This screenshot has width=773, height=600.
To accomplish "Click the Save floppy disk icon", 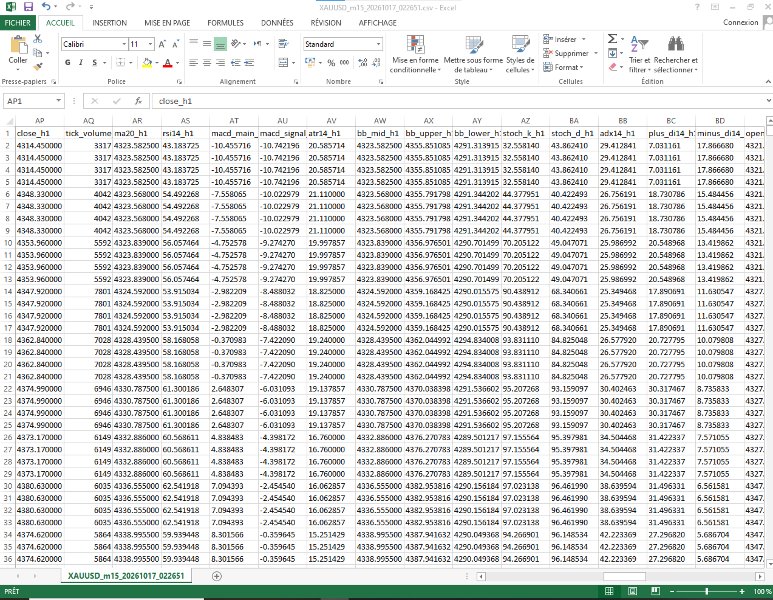I will [x=28, y=7].
